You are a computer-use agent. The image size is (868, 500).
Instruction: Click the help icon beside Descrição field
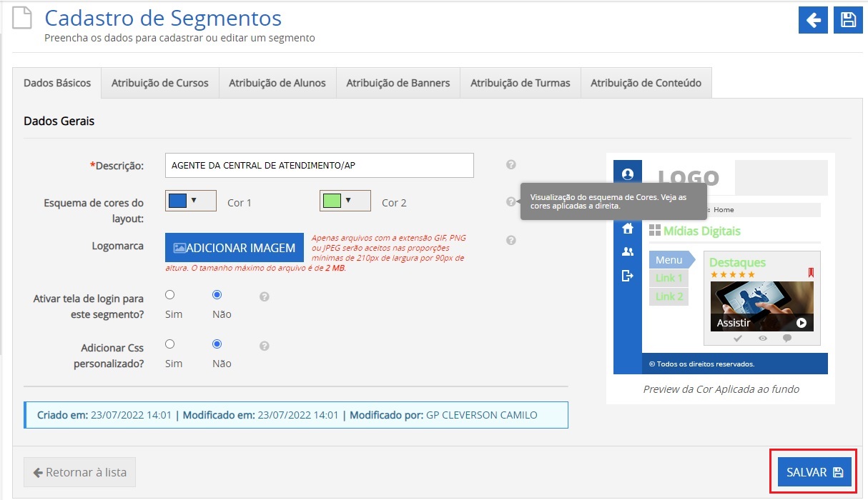511,165
